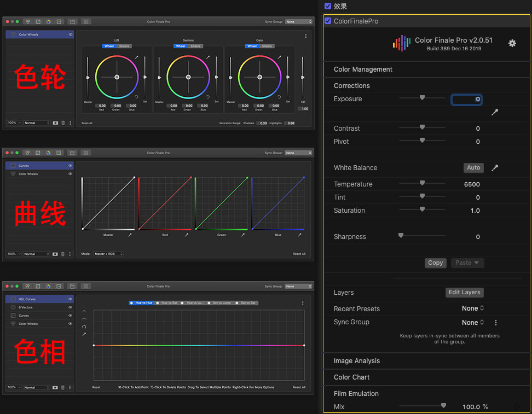Open Recent Presets dropdown in inspector
This screenshot has width=532, height=414.
[473, 308]
